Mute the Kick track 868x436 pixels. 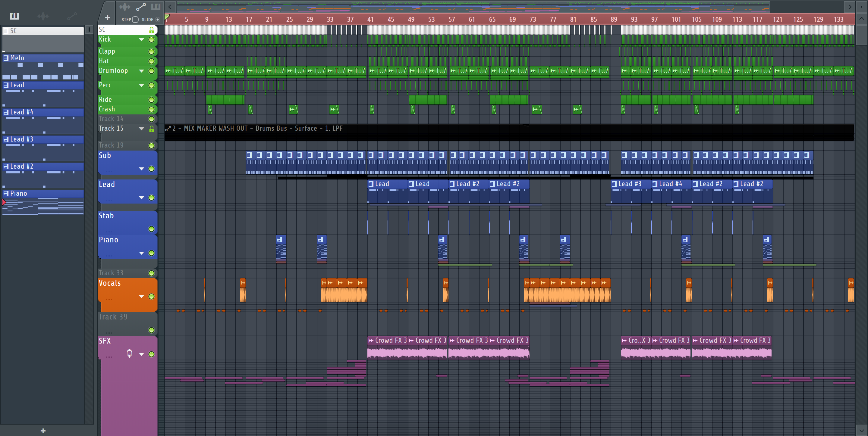152,40
